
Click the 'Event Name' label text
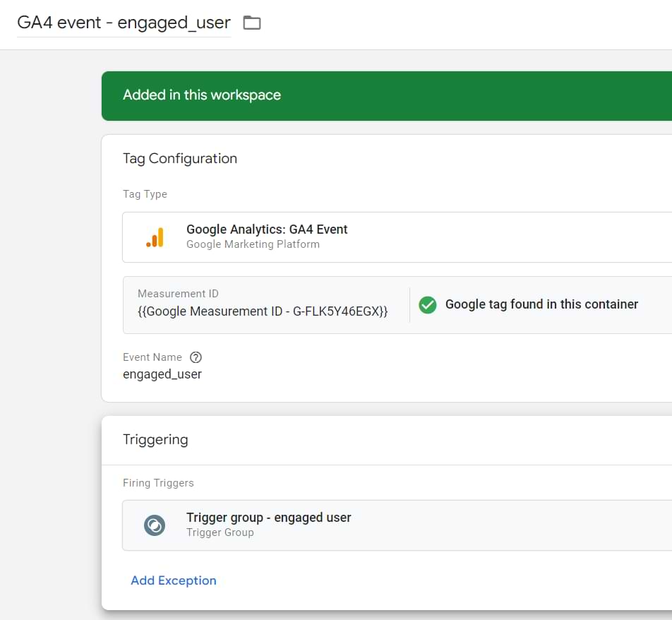tap(152, 357)
